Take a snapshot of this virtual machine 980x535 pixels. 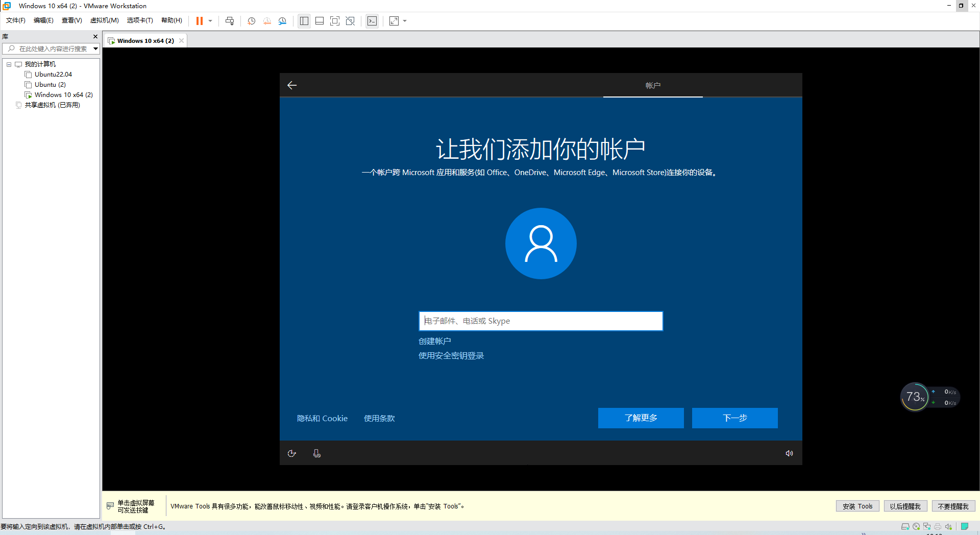tap(252, 21)
